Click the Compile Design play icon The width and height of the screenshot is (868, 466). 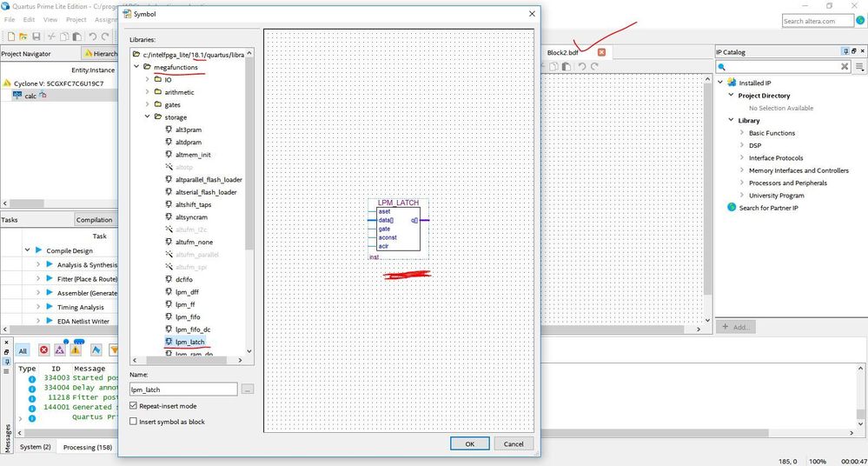[39, 250]
